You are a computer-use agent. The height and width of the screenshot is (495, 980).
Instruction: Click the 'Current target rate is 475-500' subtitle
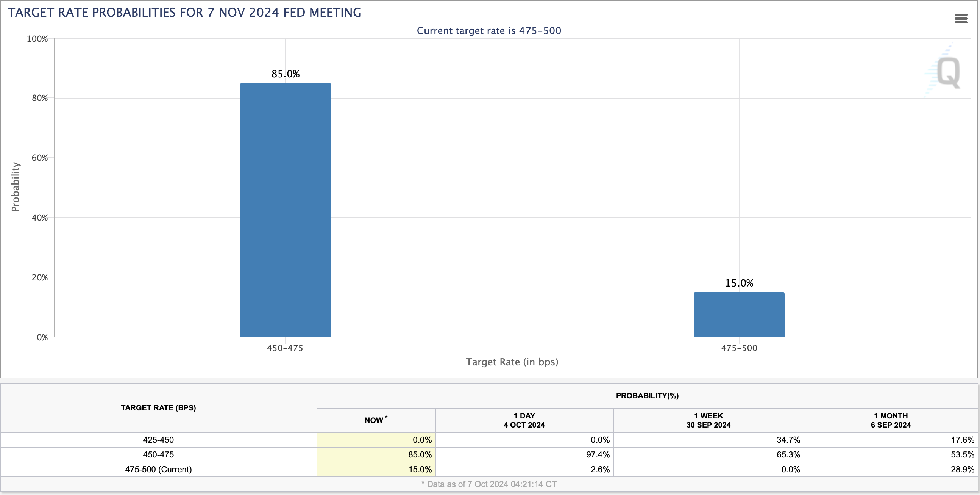[489, 31]
